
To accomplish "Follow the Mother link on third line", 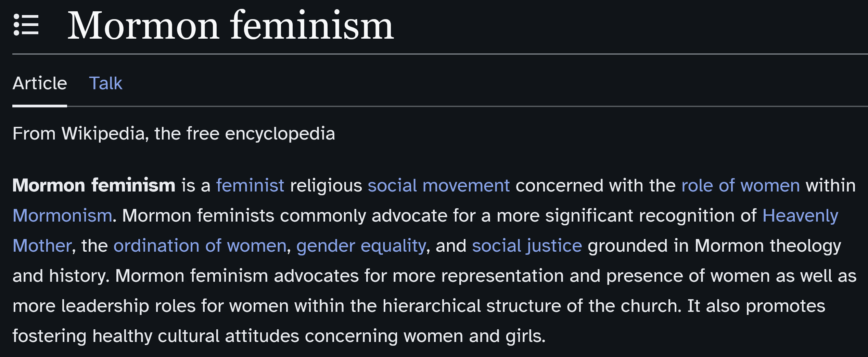I will [x=42, y=246].
